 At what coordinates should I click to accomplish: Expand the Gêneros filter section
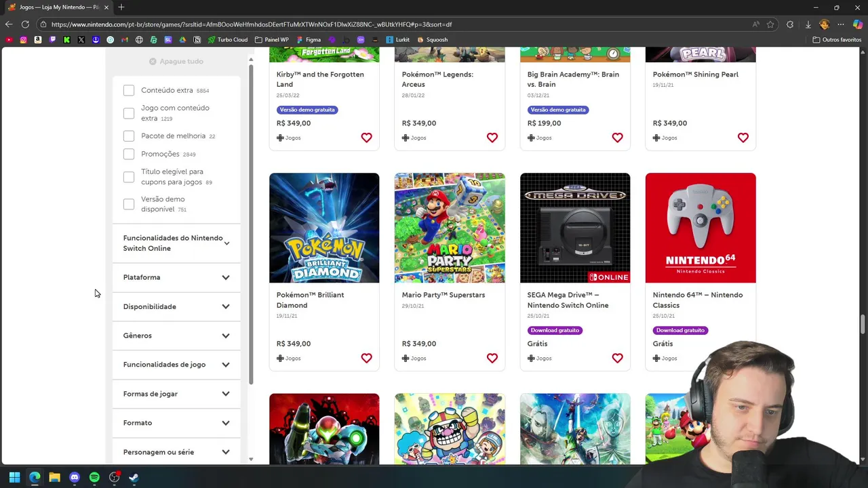(176, 335)
